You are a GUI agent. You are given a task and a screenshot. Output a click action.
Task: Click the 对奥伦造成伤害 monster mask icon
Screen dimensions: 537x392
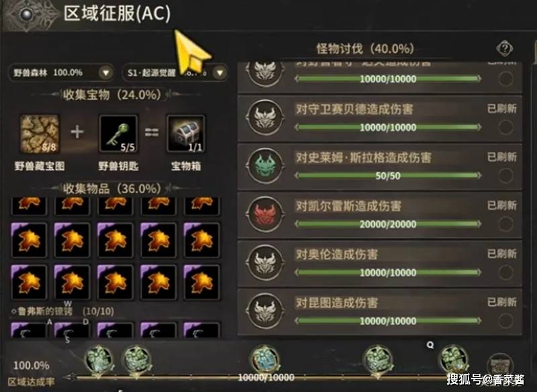265,262
